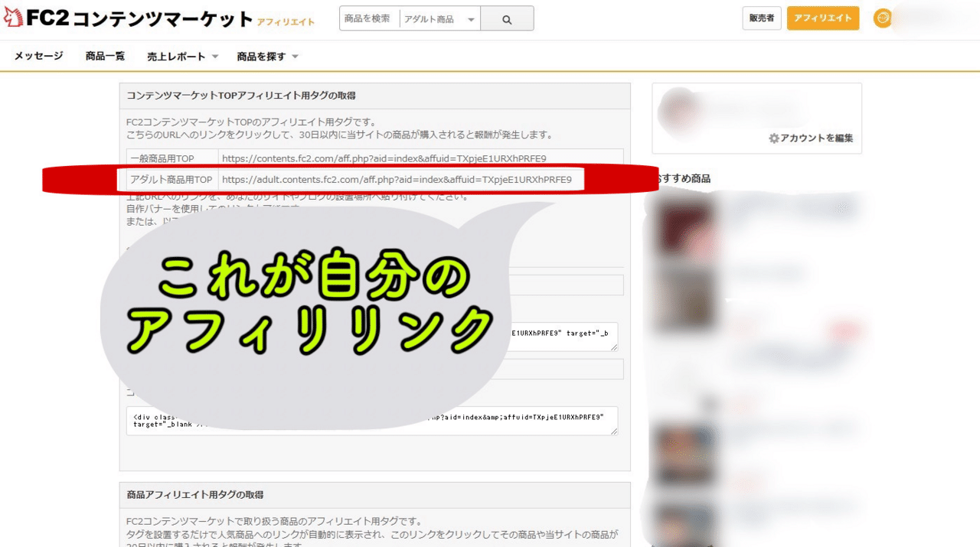The height and width of the screenshot is (547, 980).
Task: Expand the 売上レポート menu
Action: tap(182, 57)
